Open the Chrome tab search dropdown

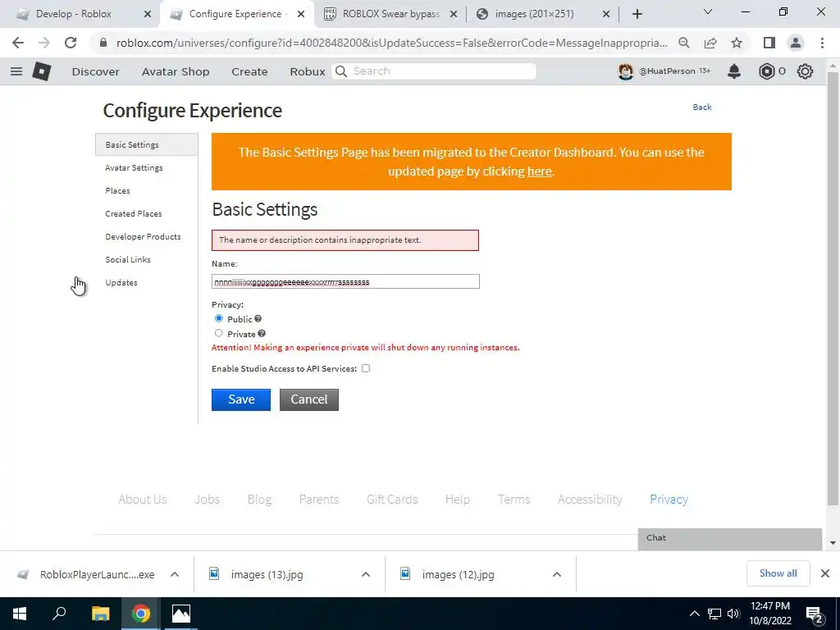point(708,12)
